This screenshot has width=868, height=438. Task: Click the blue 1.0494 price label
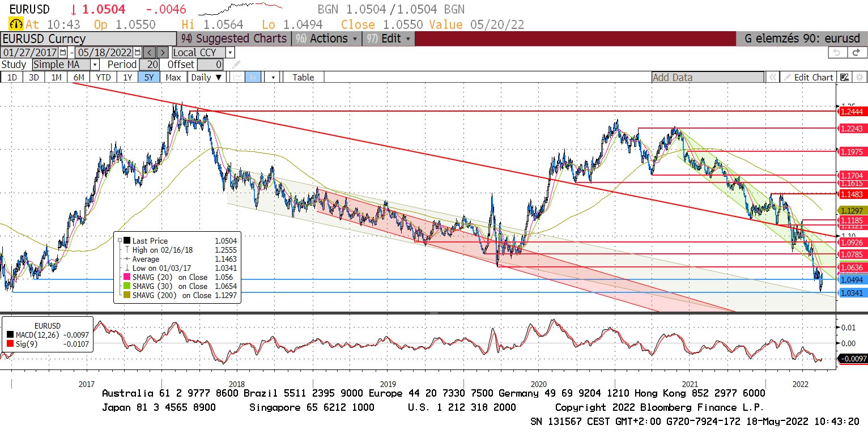pyautogui.click(x=852, y=280)
